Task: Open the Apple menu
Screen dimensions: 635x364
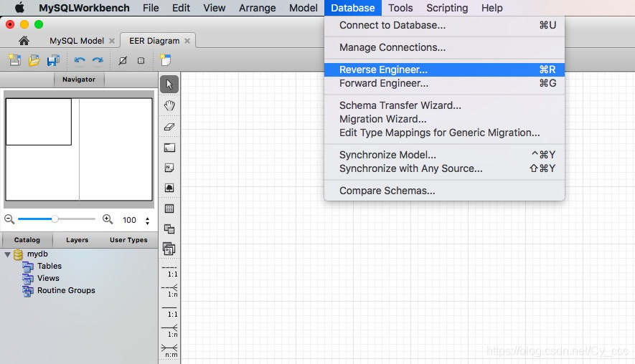Action: [19, 8]
